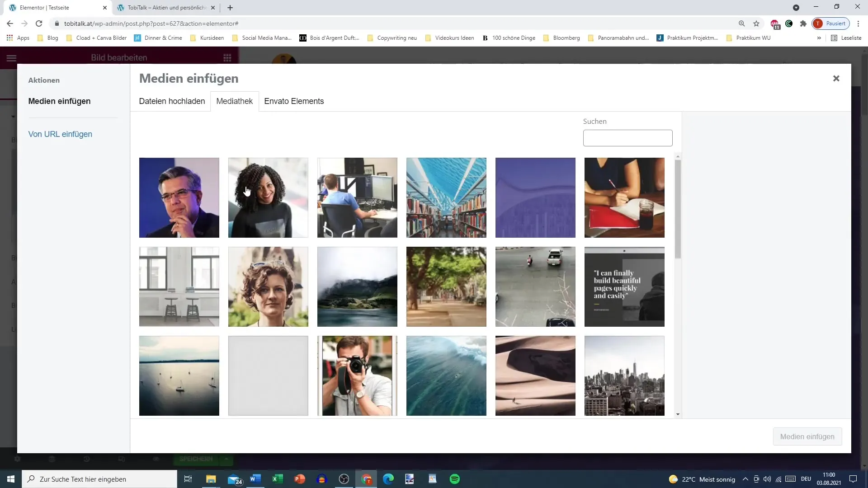
Task: Choose the blank grey placeholder thumbnail
Action: point(268,375)
